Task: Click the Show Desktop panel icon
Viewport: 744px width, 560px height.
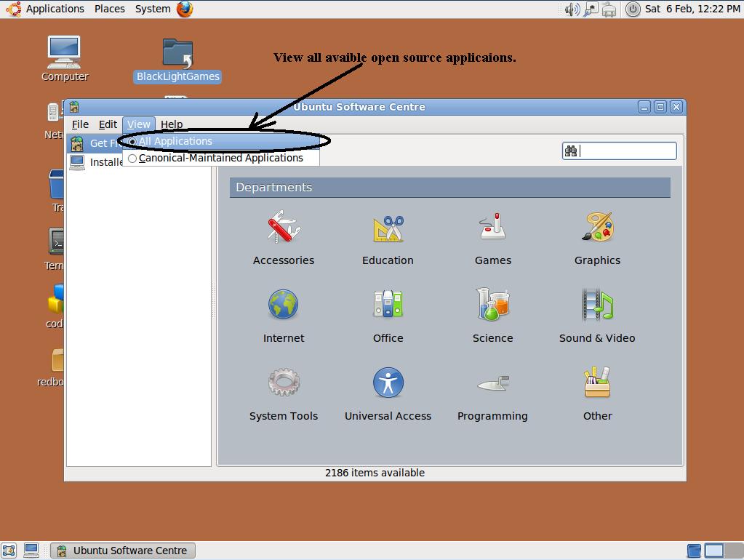Action: click(x=9, y=551)
